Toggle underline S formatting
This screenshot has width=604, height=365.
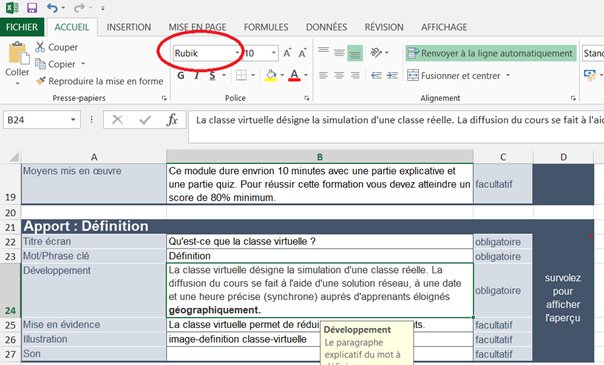tap(212, 75)
